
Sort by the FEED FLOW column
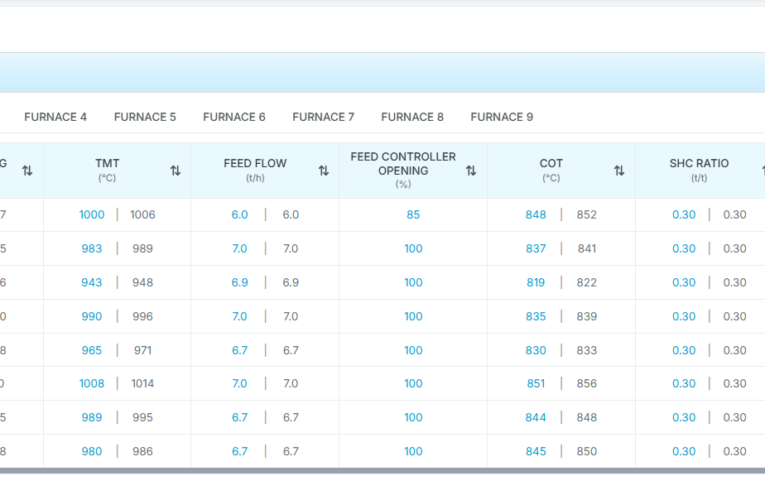(x=323, y=171)
